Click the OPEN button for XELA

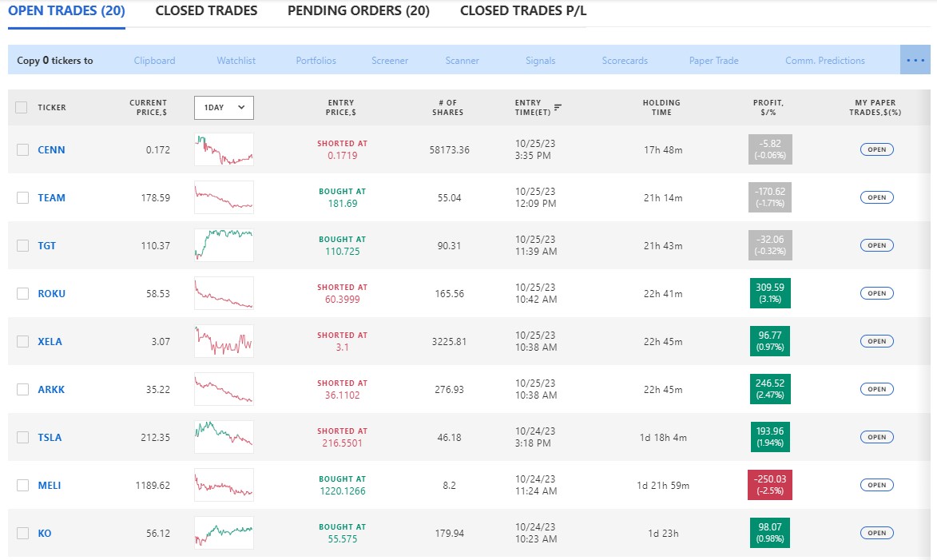pos(876,341)
